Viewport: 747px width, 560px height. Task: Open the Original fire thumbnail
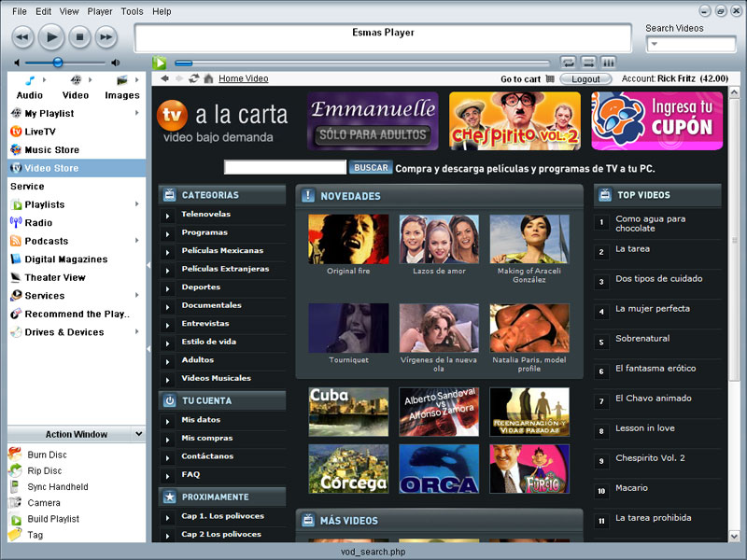click(x=348, y=239)
